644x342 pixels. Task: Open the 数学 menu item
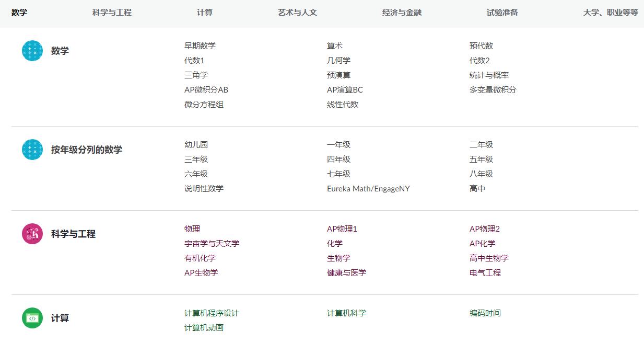click(x=19, y=12)
